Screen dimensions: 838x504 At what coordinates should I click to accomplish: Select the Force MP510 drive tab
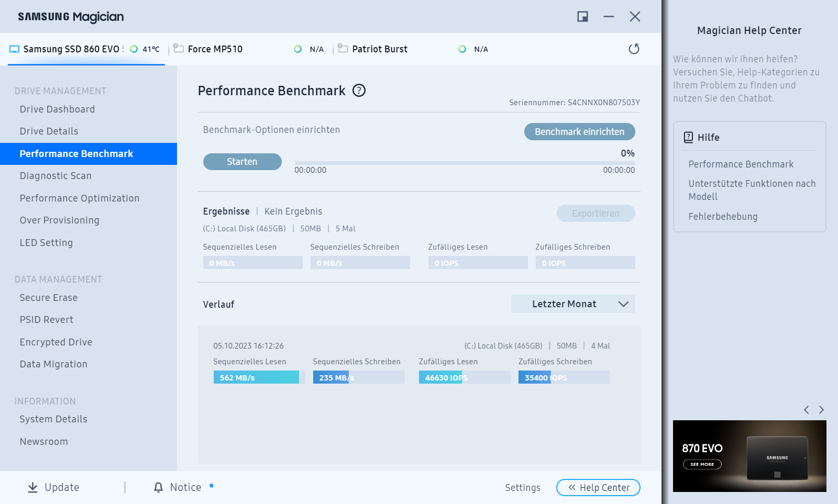coord(250,49)
